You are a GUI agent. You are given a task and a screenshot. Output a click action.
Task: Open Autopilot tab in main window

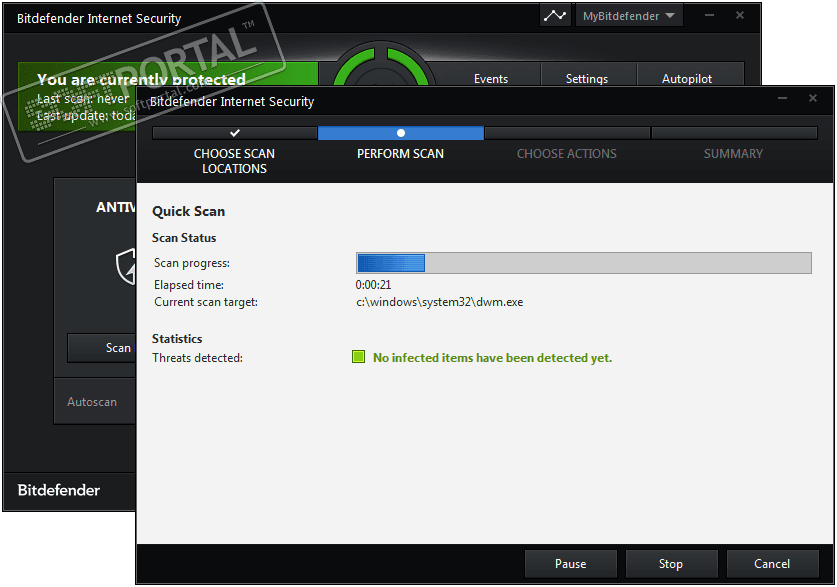coord(687,78)
